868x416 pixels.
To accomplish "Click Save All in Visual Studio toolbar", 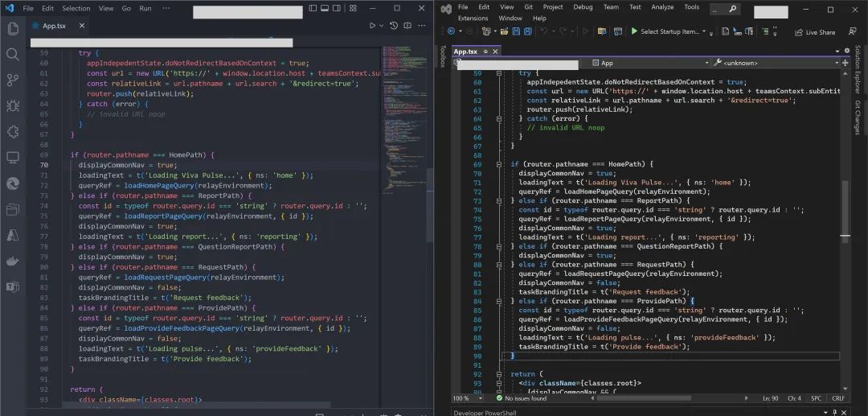I will (527, 31).
